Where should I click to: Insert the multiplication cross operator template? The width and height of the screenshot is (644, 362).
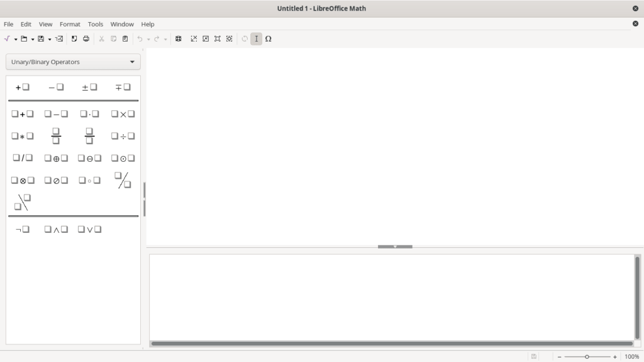[x=123, y=114]
